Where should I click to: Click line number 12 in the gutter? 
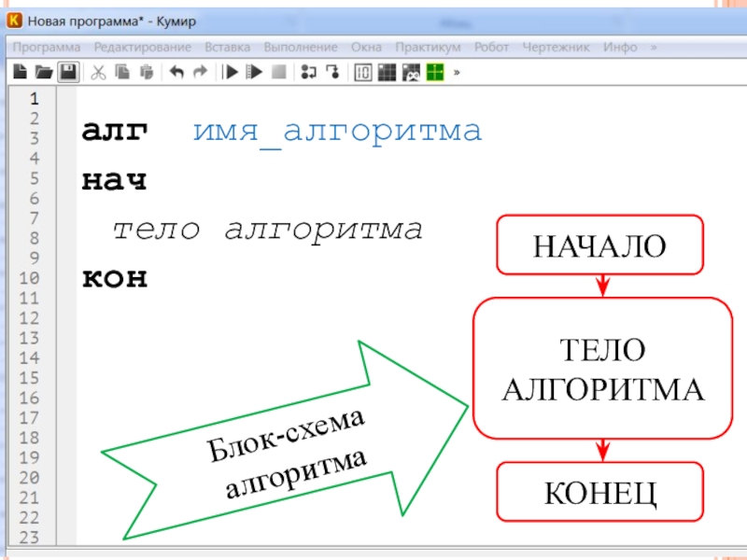pyautogui.click(x=29, y=317)
